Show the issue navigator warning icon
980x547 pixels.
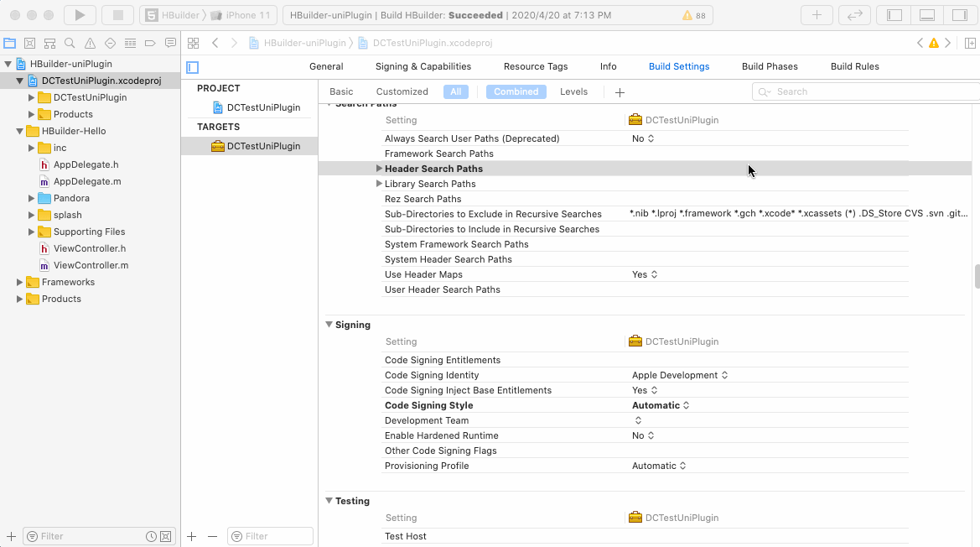[90, 44]
